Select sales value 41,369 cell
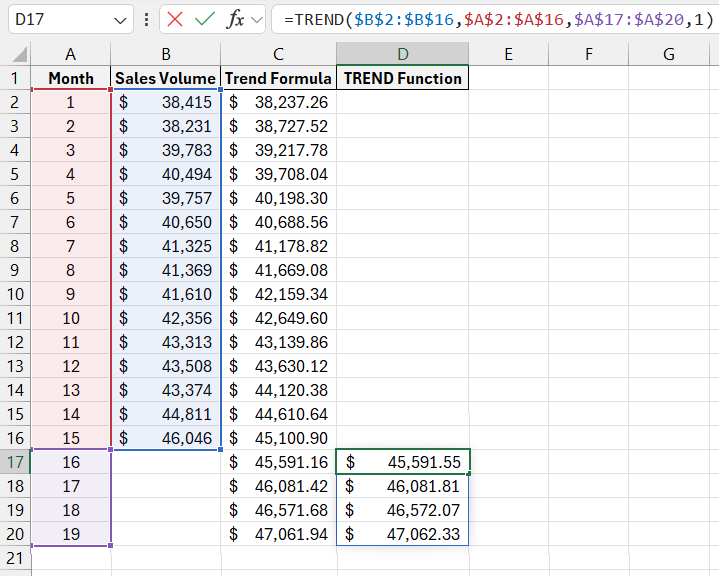The image size is (719, 576). (x=166, y=270)
